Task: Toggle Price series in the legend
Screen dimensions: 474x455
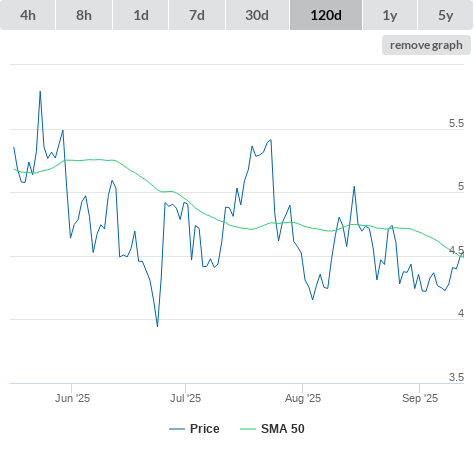Action: (205, 429)
